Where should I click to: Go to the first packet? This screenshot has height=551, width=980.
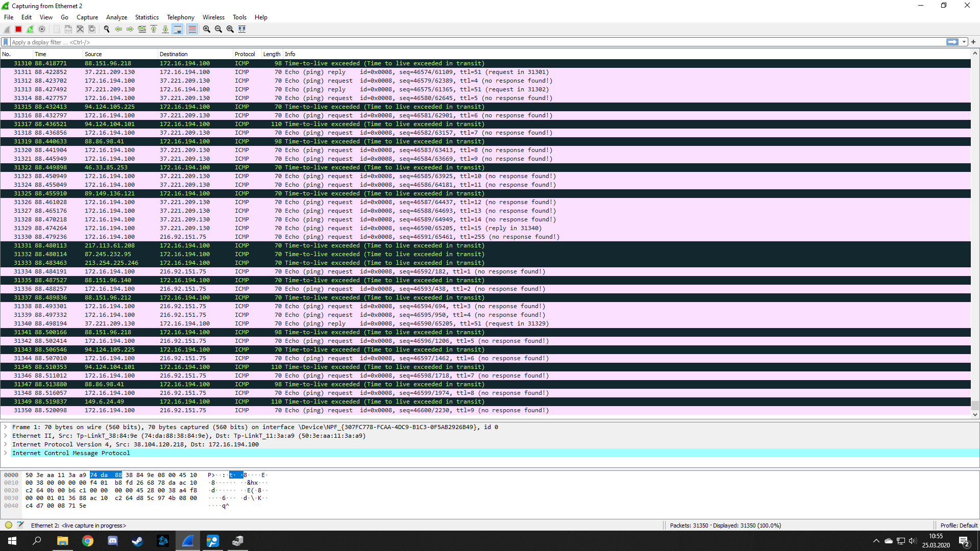click(154, 29)
